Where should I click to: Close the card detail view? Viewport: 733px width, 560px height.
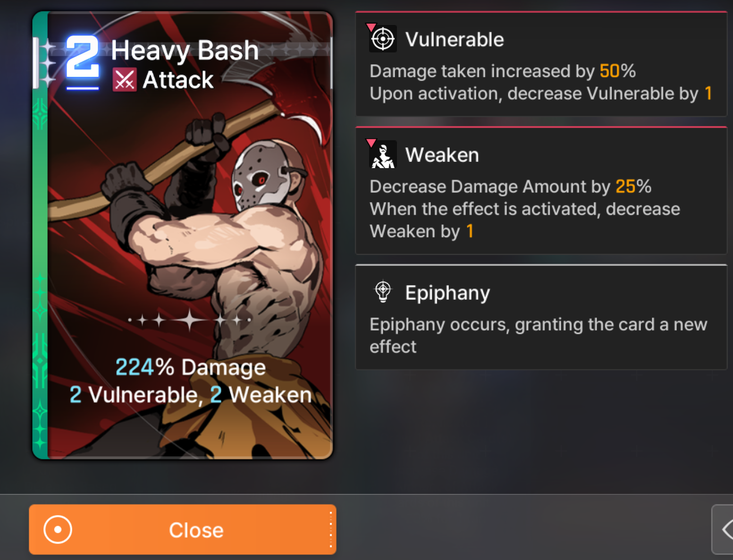tap(183, 529)
